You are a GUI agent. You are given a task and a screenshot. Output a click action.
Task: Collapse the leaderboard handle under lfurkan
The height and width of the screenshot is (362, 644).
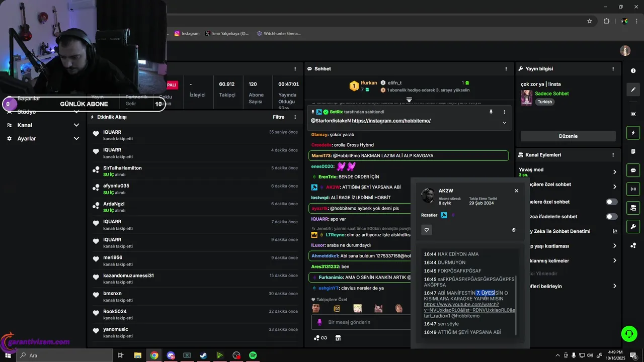(409, 100)
